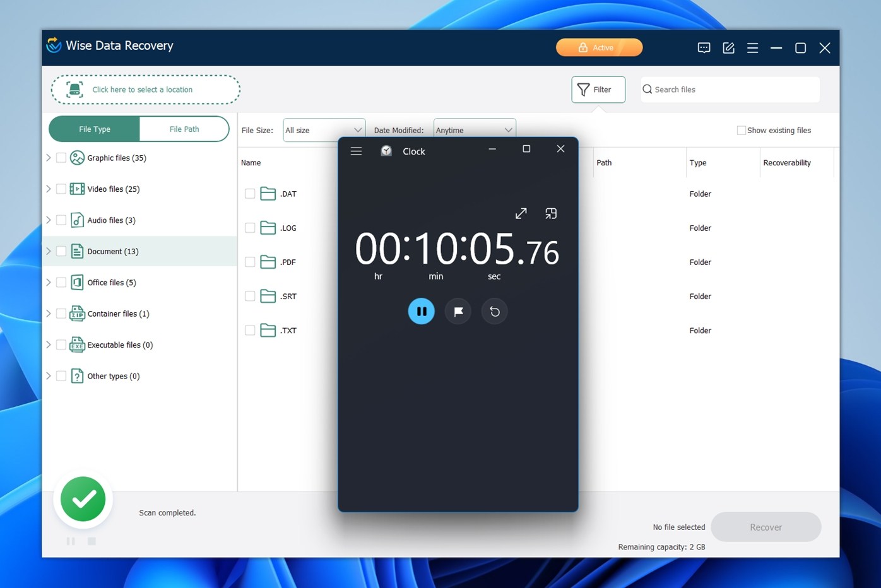This screenshot has width=881, height=588.
Task: Check the Document checkbox
Action: click(x=61, y=251)
